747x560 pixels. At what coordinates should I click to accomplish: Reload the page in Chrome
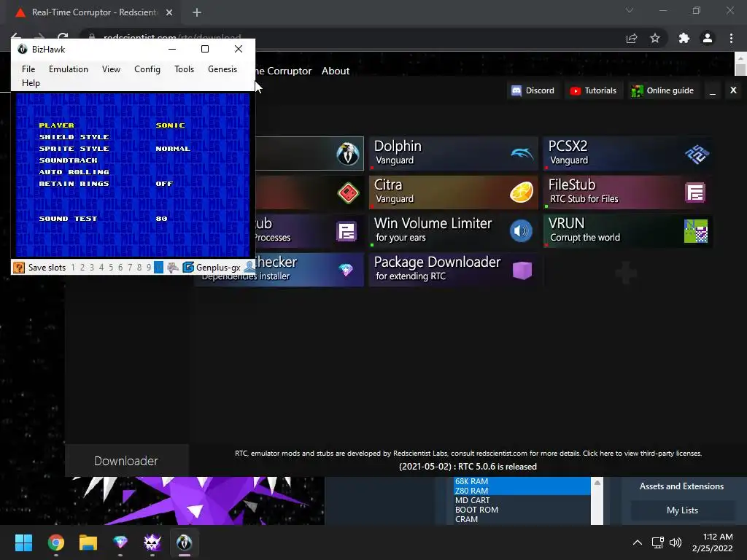coord(63,37)
